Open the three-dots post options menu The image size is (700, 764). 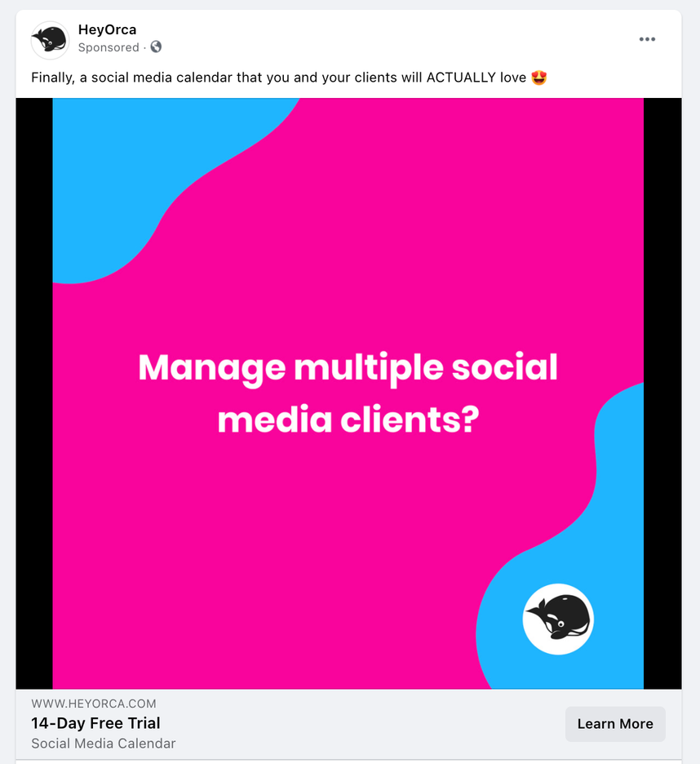click(648, 38)
